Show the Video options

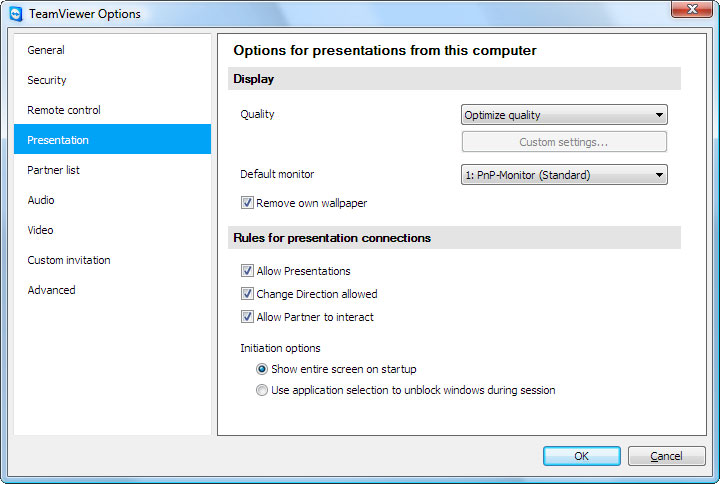click(x=41, y=230)
